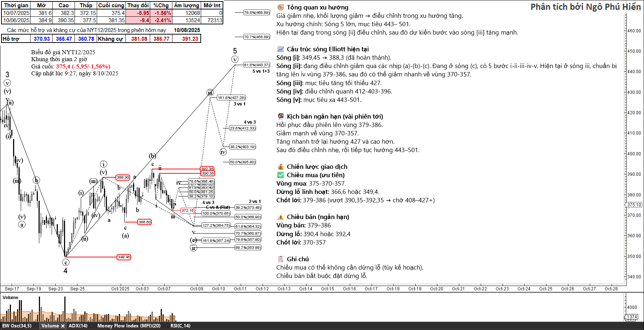Select the red 388.30 price label
Screen dimensions: 644x330
pyautogui.click(x=123, y=178)
